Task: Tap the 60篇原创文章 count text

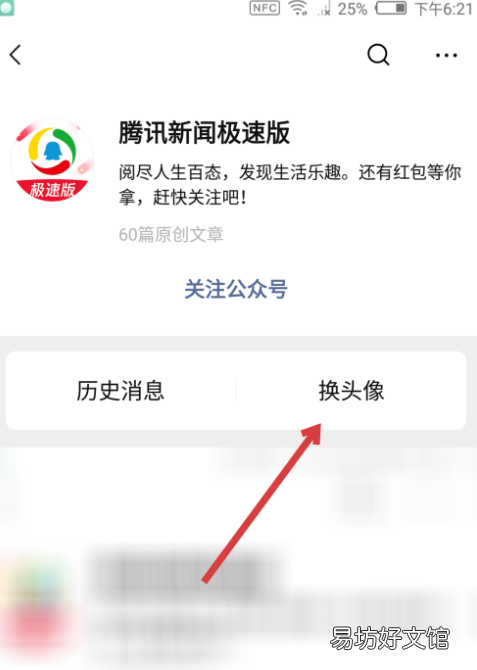Action: tap(171, 234)
